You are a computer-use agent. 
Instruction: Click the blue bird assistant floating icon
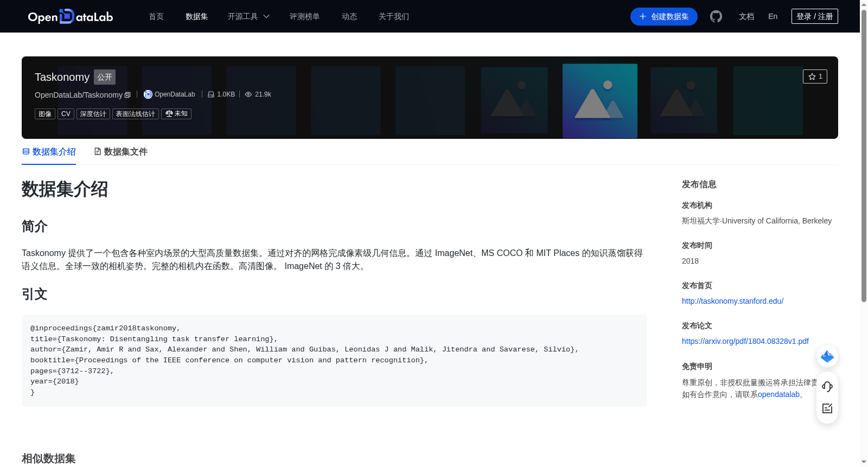click(x=827, y=356)
